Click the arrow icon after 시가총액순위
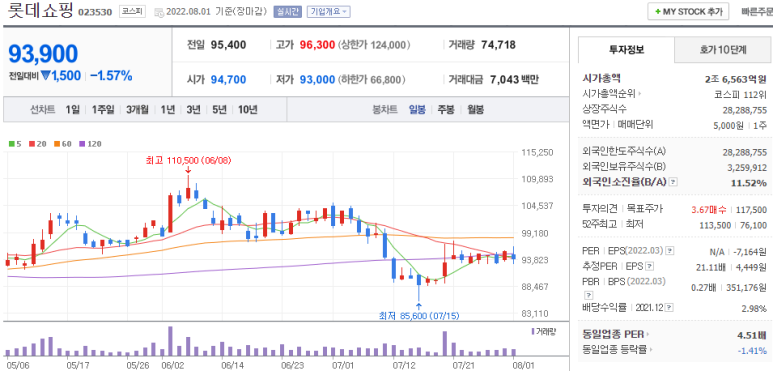 click(640, 94)
